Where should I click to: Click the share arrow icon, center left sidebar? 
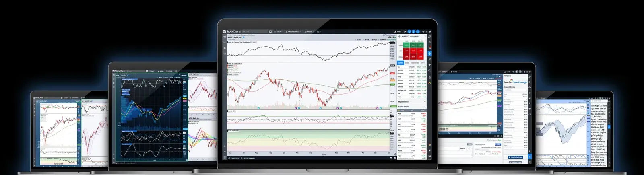[225, 152]
